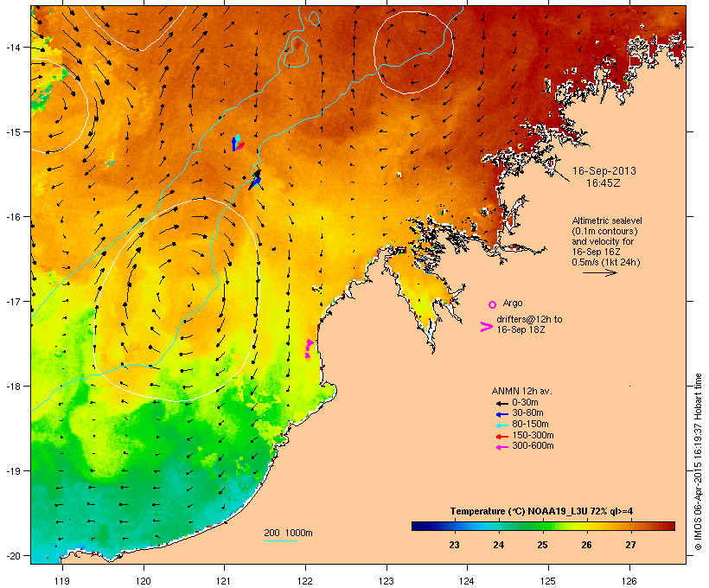Click the '16-Sep 18Z' drifters date text
709x588 pixels.
pos(521,329)
